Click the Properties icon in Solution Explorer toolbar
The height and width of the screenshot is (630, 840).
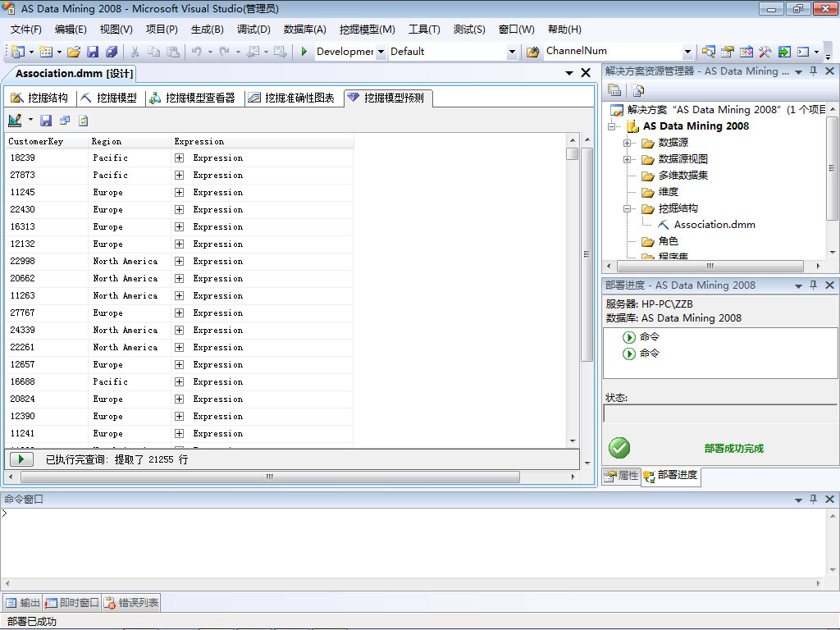614,90
